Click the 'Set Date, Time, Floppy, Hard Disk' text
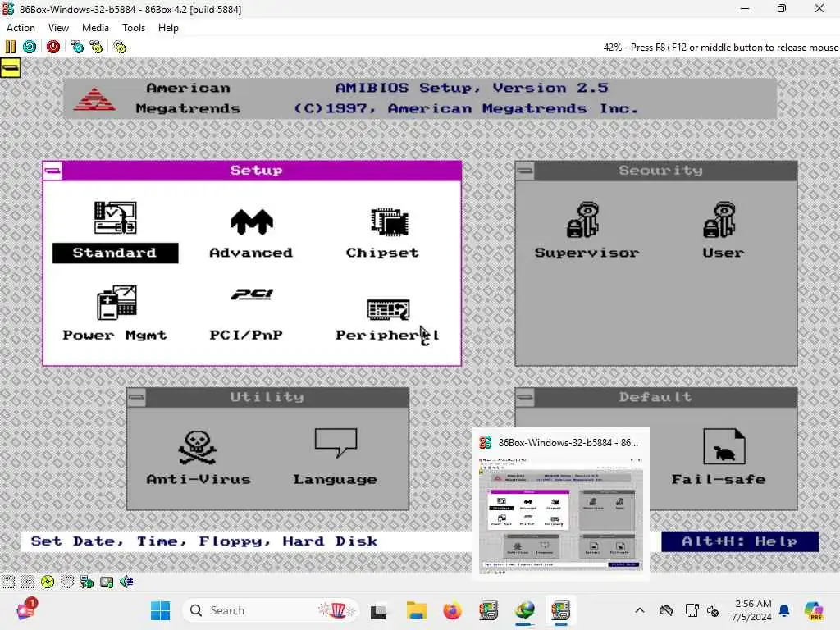The width and height of the screenshot is (840, 630). (204, 541)
